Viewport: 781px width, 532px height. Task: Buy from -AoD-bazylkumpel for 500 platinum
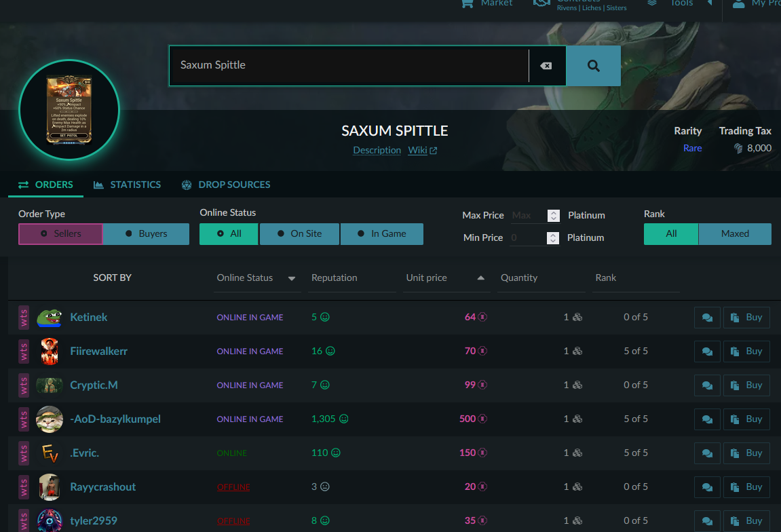746,419
